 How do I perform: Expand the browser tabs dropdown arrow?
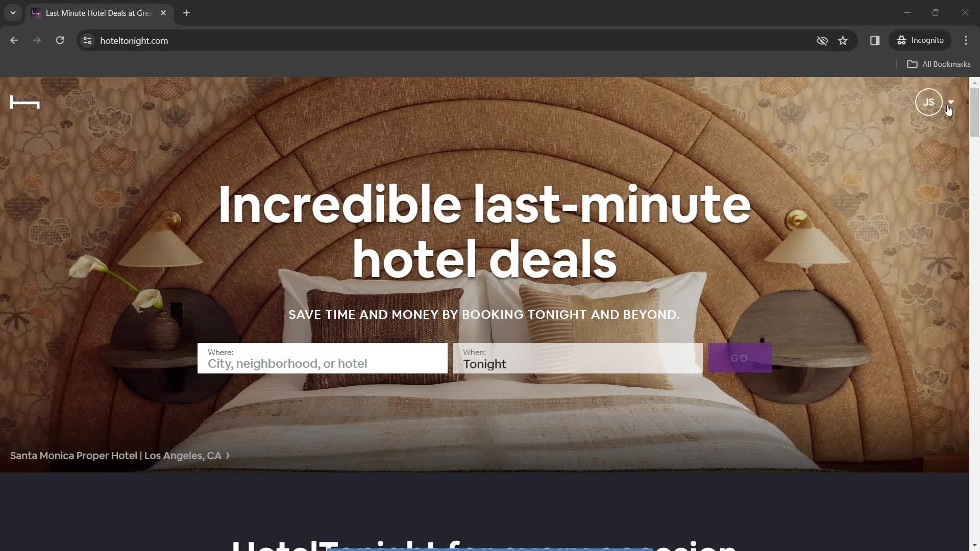[13, 13]
